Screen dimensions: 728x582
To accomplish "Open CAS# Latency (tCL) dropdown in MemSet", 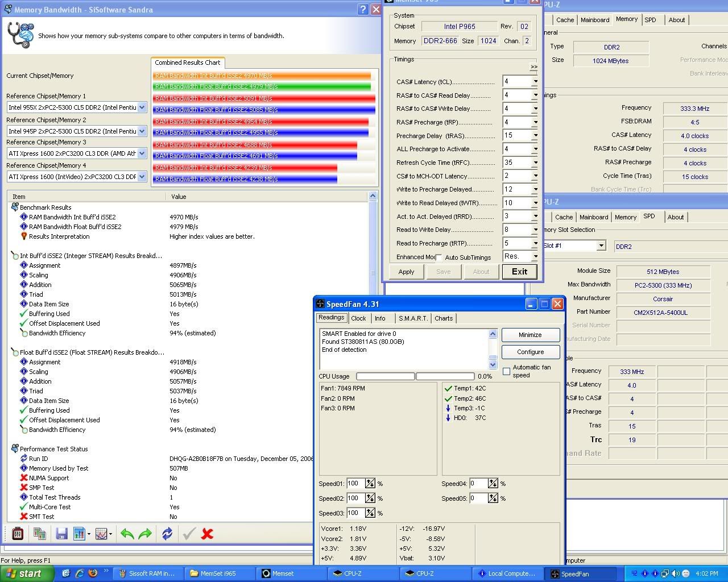I will click(535, 82).
